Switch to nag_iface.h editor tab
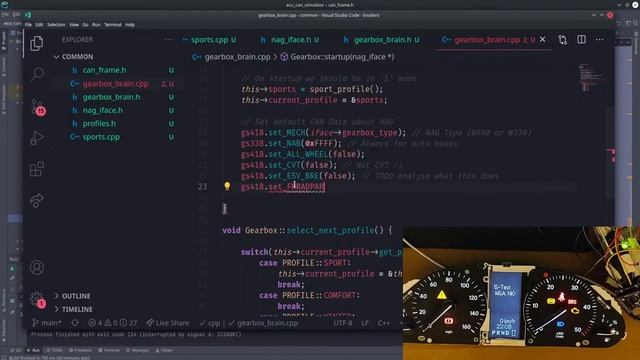Image resolution: width=640 pixels, height=360 pixels. click(x=291, y=40)
